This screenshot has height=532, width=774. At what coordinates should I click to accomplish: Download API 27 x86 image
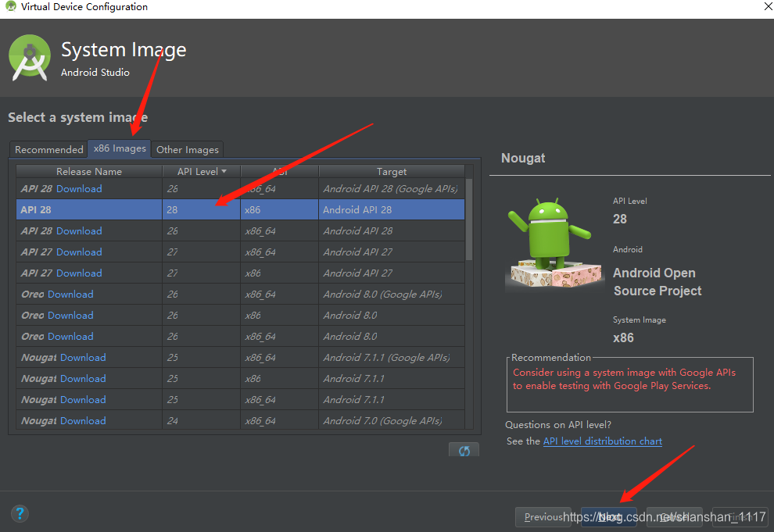79,273
